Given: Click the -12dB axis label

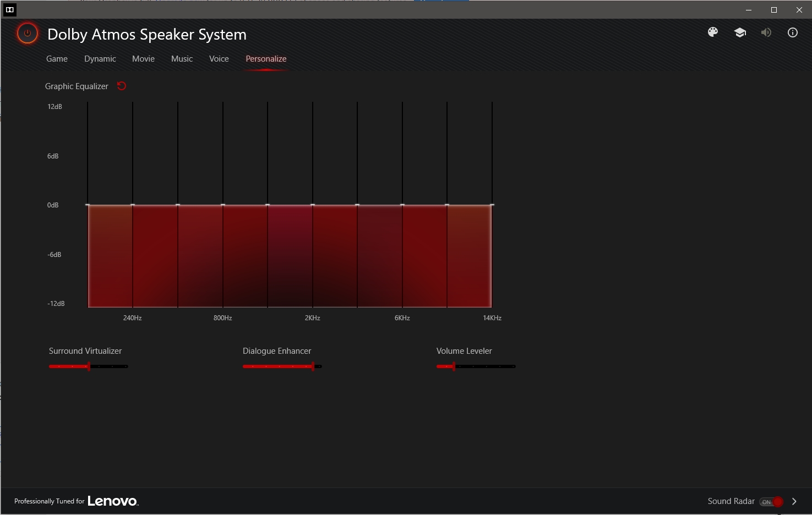Looking at the screenshot, I should [x=56, y=304].
